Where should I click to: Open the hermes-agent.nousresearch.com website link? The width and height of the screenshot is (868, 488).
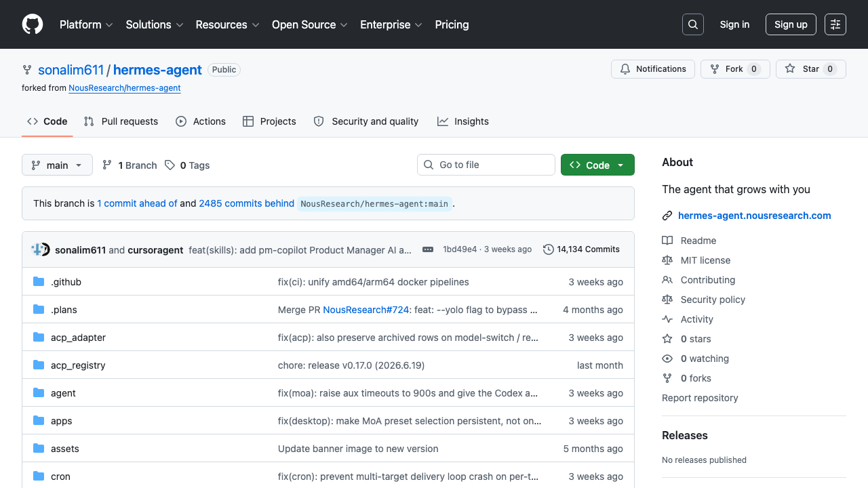click(x=755, y=216)
